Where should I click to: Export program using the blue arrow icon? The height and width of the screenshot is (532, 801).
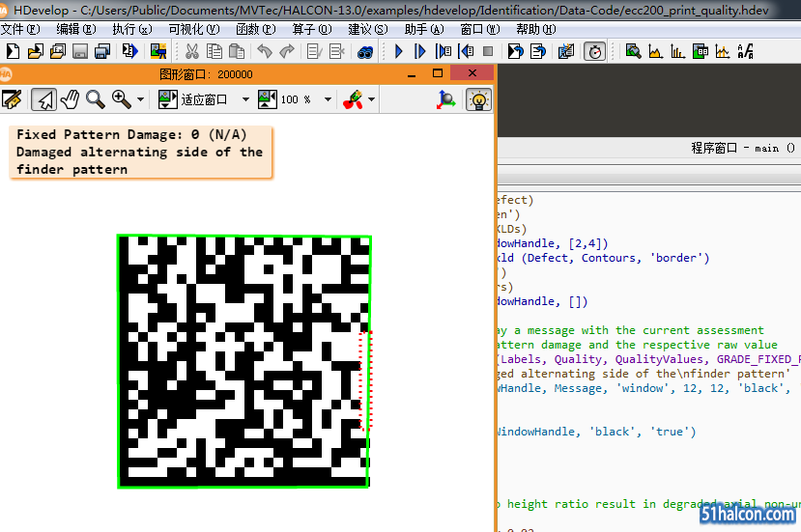click(129, 51)
